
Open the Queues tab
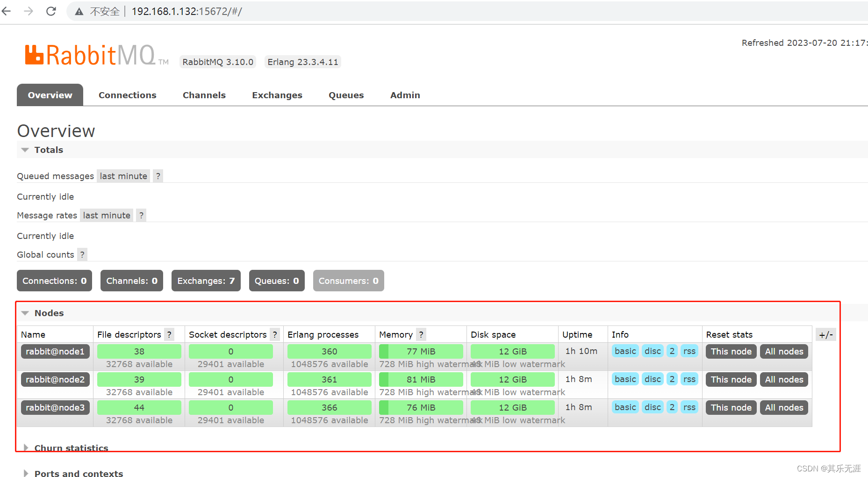[346, 95]
